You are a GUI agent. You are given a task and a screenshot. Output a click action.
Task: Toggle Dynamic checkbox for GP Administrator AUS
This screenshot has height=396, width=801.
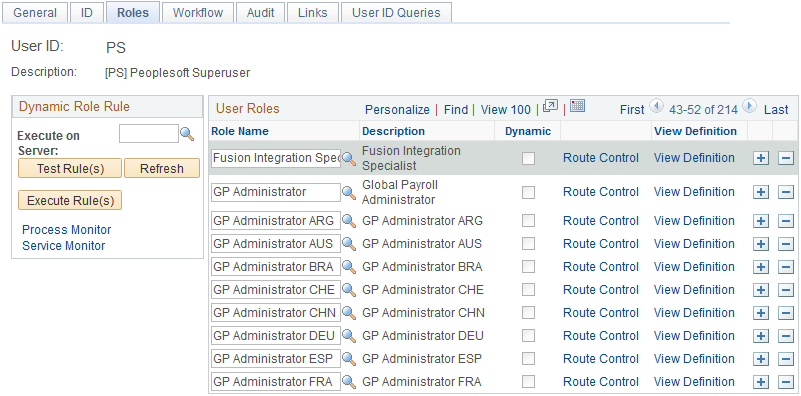pyautogui.click(x=528, y=244)
